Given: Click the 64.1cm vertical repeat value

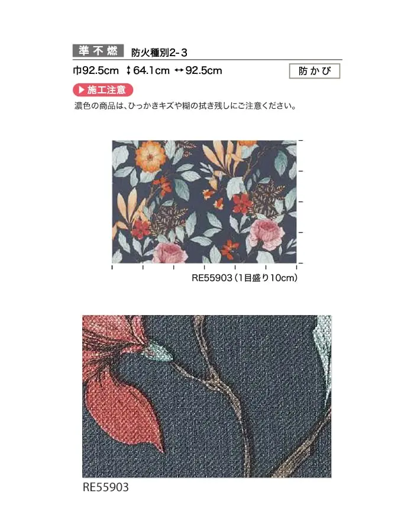Looking at the screenshot, I should click(151, 70).
